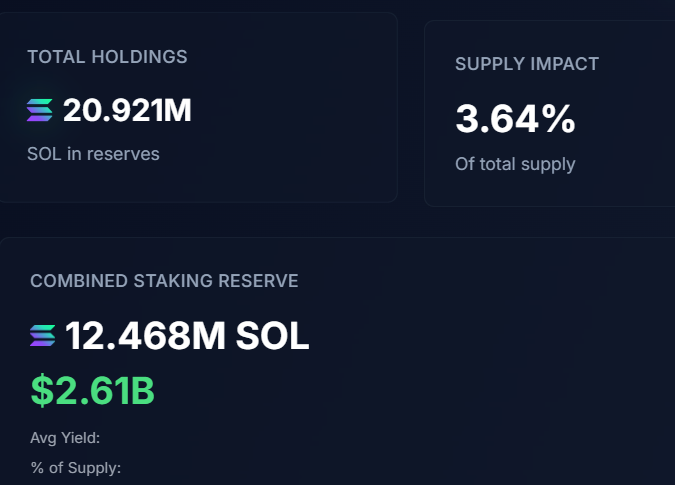Click the green $2.61B value
The height and width of the screenshot is (485, 675).
coord(92,391)
